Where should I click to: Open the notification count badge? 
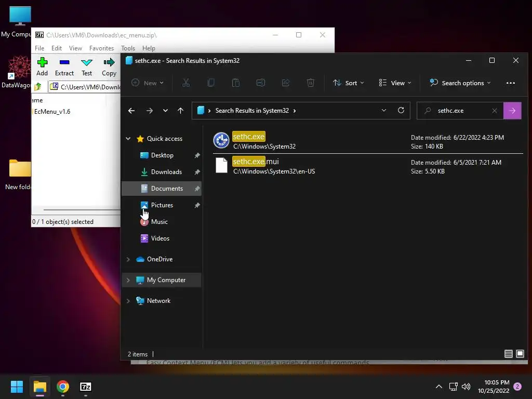point(517,387)
